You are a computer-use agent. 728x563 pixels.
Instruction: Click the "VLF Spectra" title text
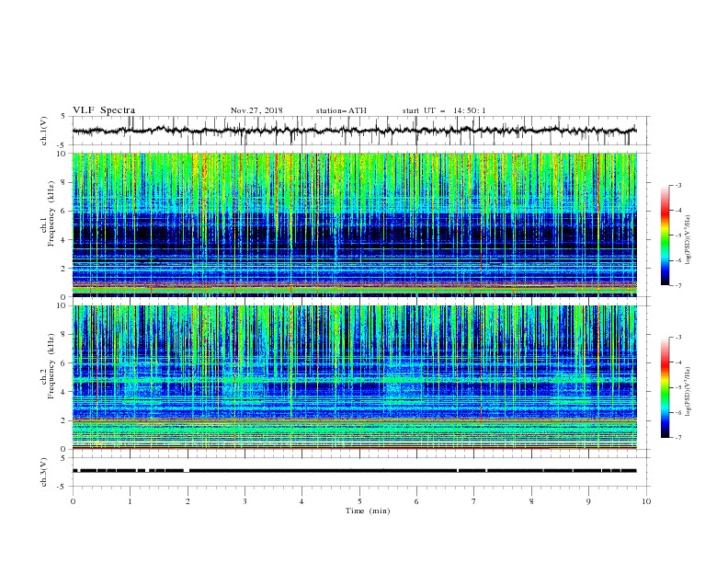pyautogui.click(x=104, y=110)
